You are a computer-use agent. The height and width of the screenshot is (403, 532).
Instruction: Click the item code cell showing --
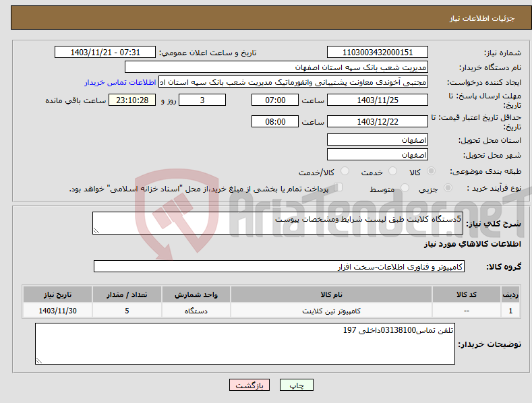coord(467,311)
